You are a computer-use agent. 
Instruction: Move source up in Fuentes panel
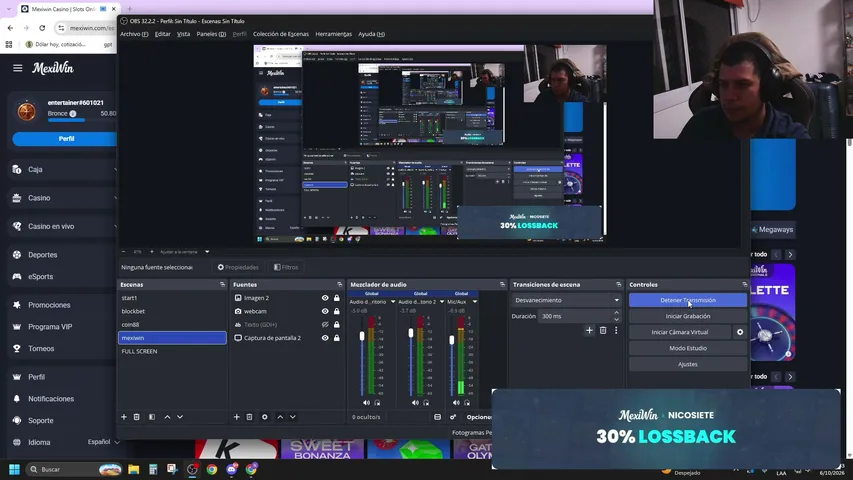point(280,417)
